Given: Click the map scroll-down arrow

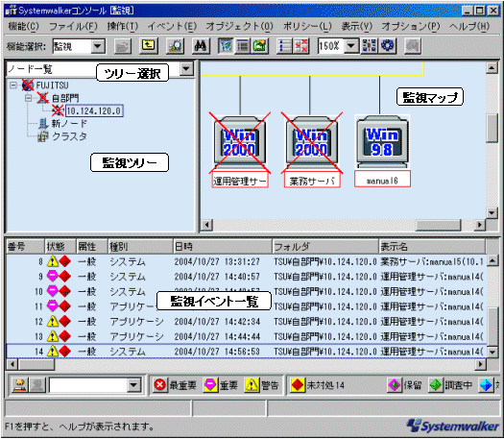Looking at the screenshot, I should click(x=492, y=212).
